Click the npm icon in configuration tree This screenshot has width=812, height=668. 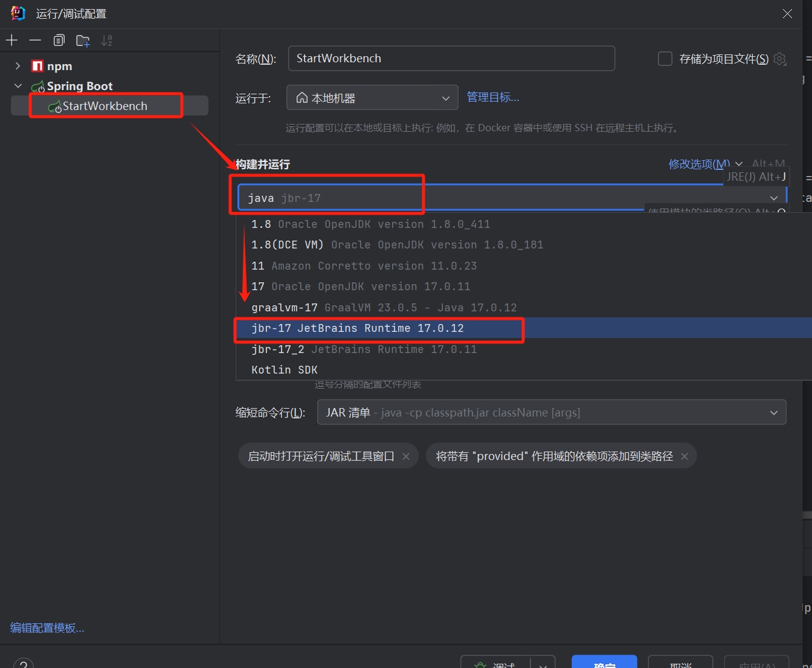37,66
